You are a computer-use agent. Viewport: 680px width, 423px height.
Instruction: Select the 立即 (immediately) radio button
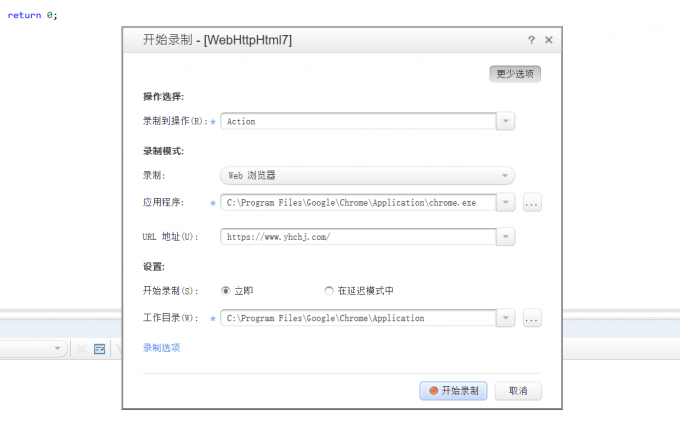click(x=226, y=291)
